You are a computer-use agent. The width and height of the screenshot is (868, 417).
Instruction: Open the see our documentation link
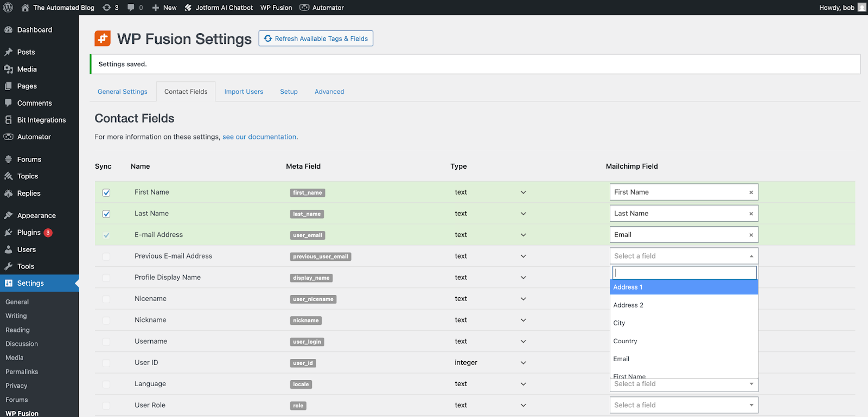pos(259,137)
